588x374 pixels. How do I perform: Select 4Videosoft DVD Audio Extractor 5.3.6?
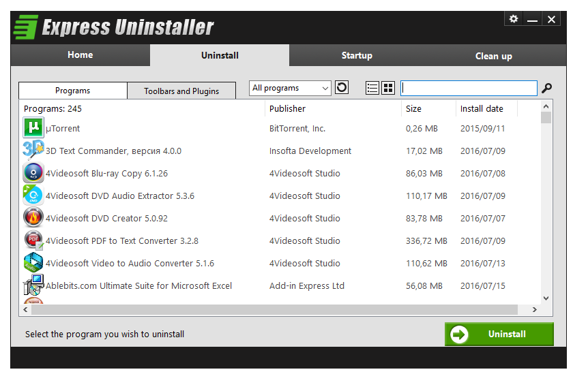[x=120, y=196]
